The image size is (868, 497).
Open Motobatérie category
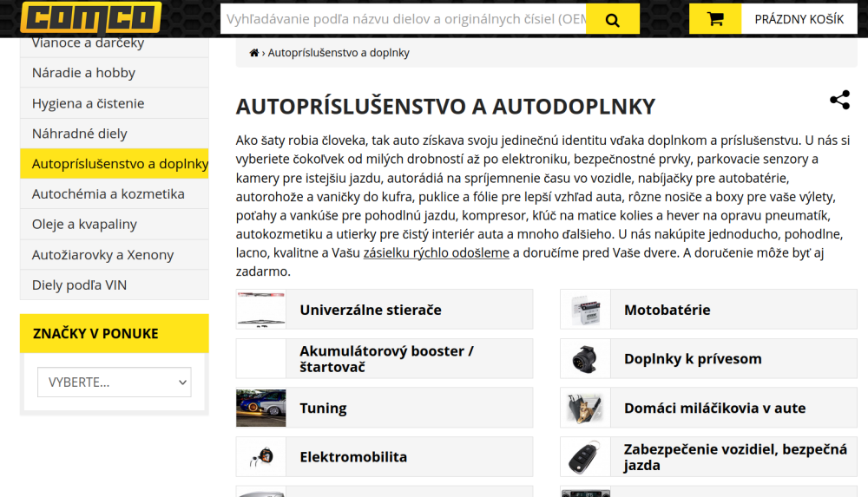(708, 310)
